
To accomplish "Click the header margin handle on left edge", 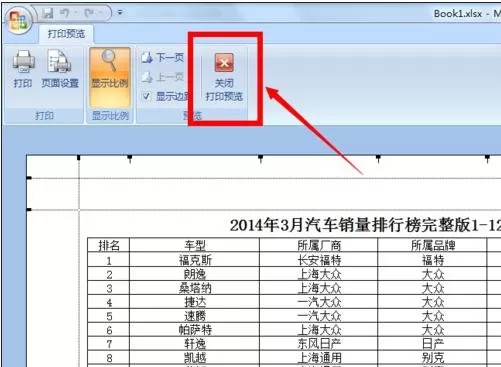I will pos(29,178).
